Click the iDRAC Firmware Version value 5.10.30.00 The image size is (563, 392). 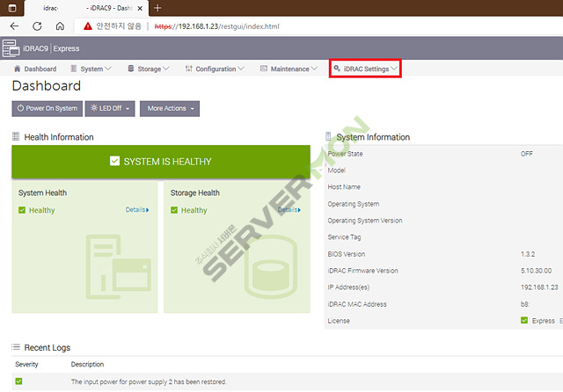(x=536, y=271)
